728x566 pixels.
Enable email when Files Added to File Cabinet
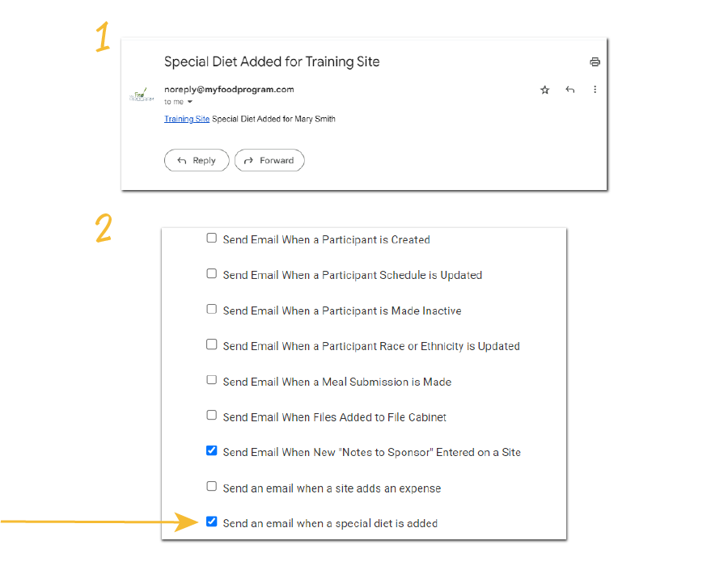point(212,416)
